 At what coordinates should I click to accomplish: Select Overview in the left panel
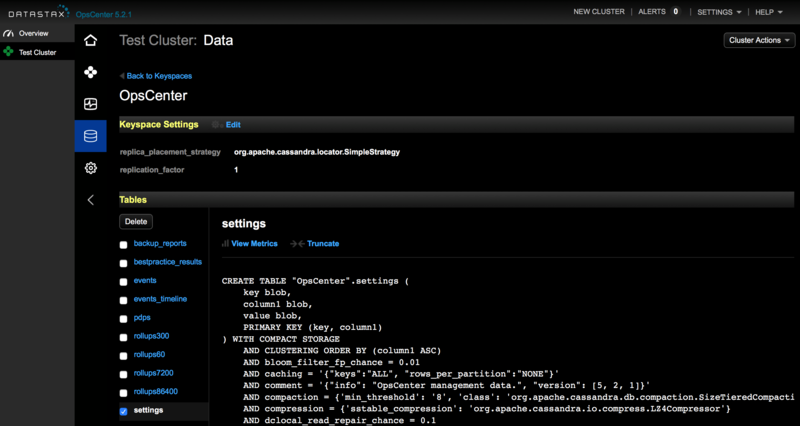[34, 34]
